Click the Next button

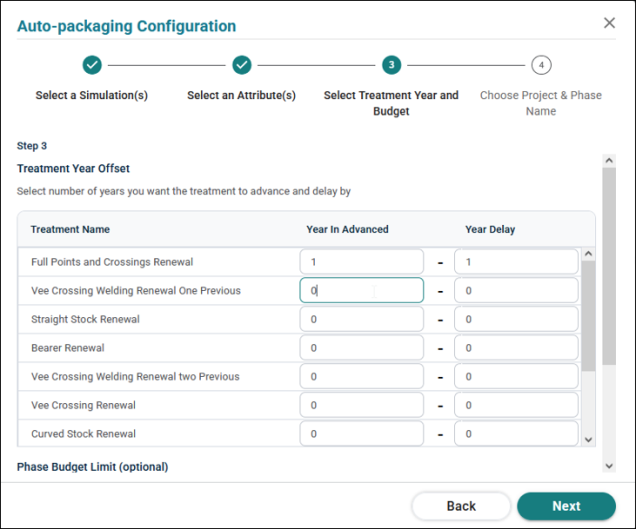[x=566, y=506]
